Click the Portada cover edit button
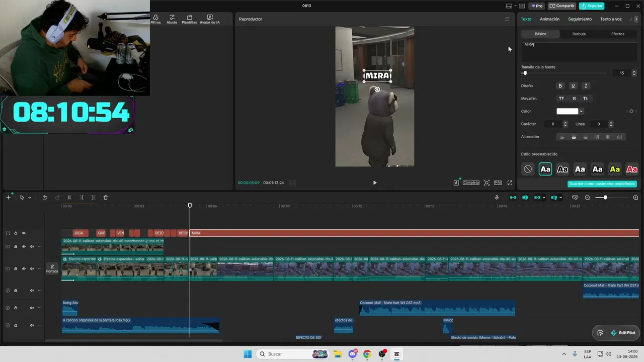Image resolution: width=644 pixels, height=362 pixels. coord(52,268)
